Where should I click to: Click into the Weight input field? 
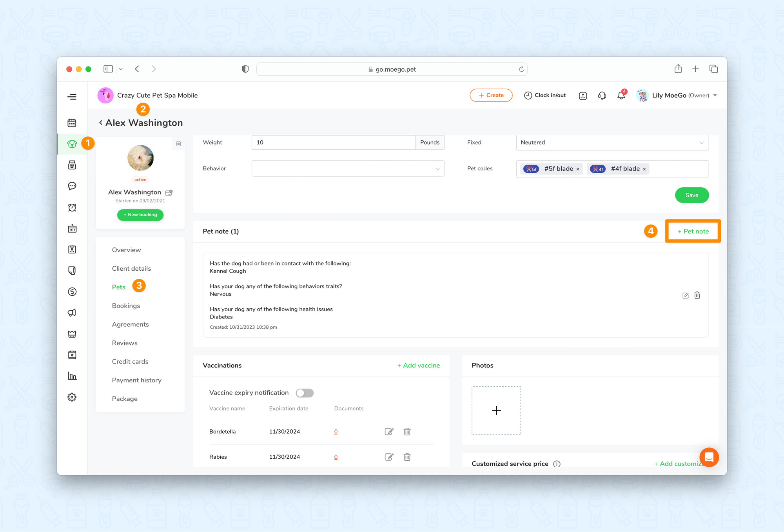tap(333, 143)
